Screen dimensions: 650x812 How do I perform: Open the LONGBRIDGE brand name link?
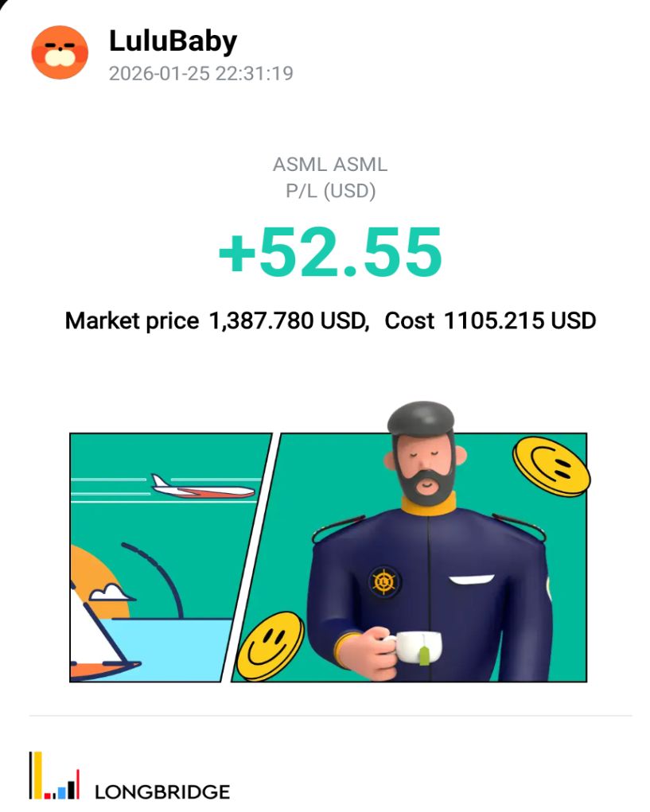click(x=162, y=791)
